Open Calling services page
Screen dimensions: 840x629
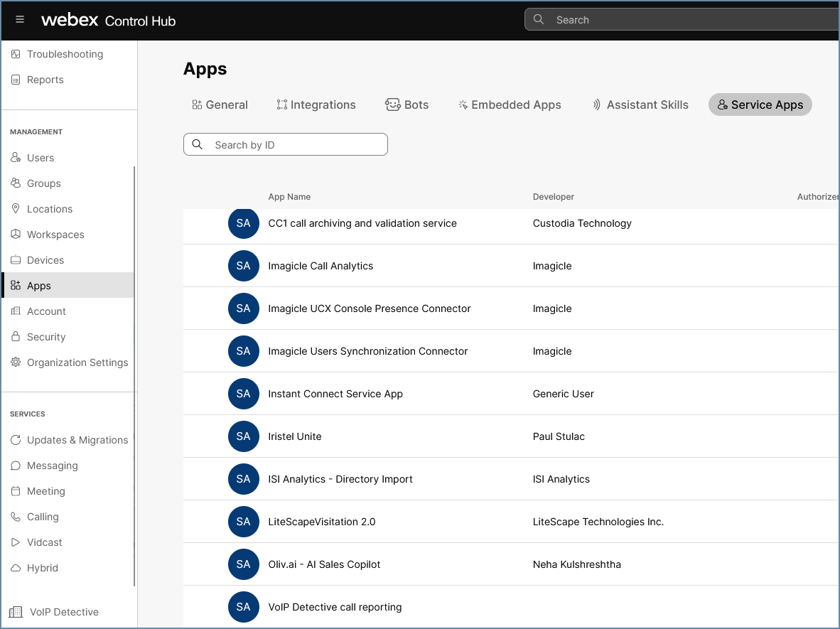43,517
